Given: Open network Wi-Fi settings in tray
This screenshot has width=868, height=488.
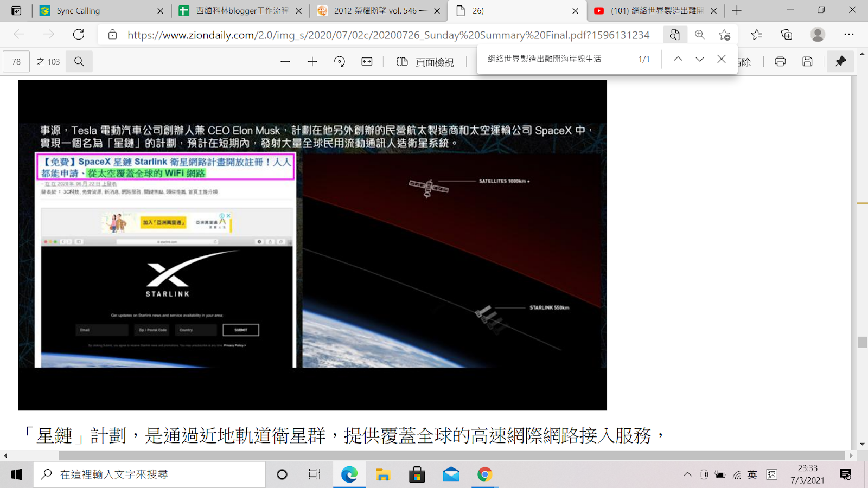Looking at the screenshot, I should click(737, 475).
